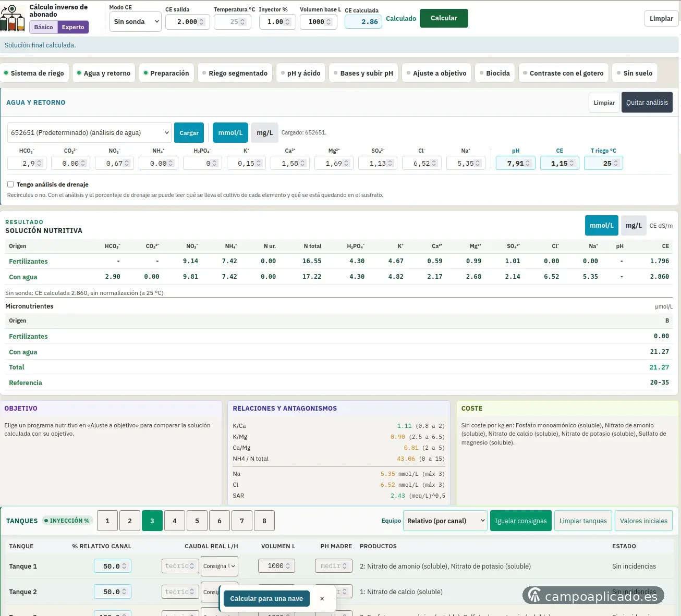Click Limpiar button in top bar
Image resolution: width=681 pixels, height=616 pixels.
point(661,18)
